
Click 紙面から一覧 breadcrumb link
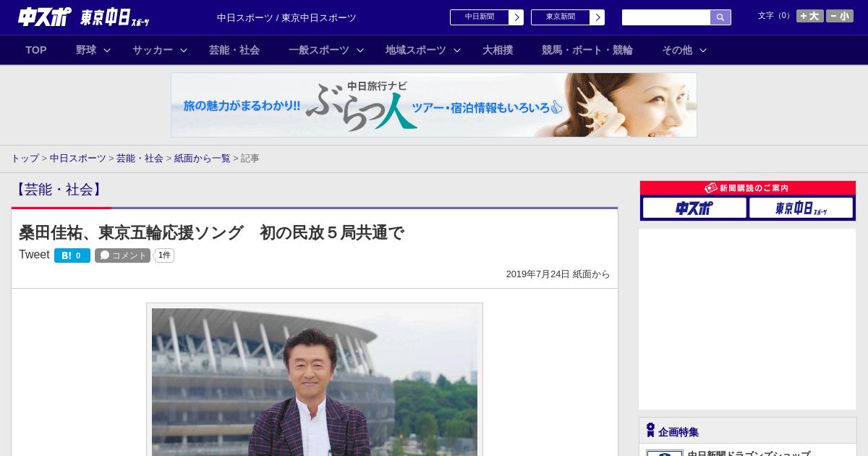[202, 159]
